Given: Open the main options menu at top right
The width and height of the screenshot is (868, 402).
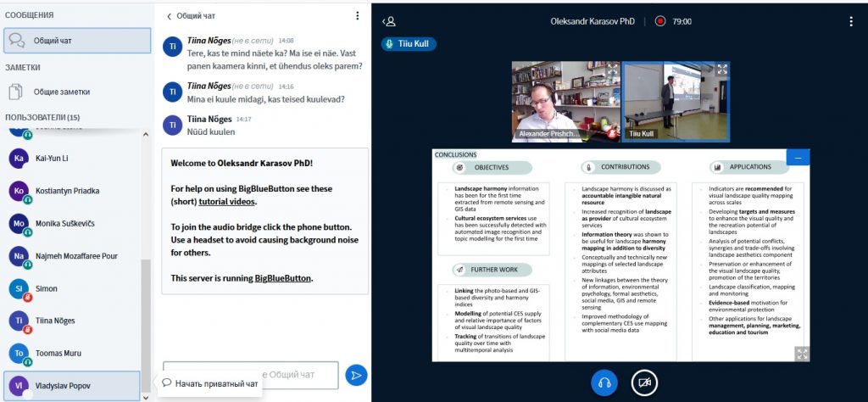Looking at the screenshot, I should point(851,21).
